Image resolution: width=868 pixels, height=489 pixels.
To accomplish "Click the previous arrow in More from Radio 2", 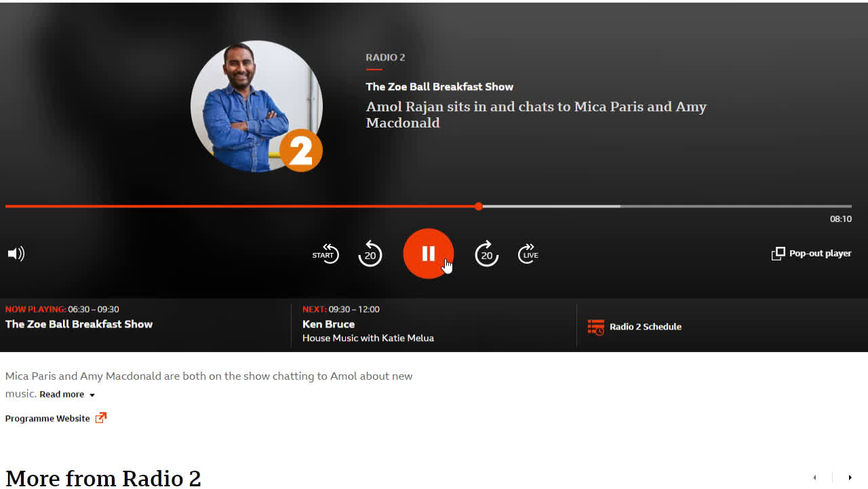I will tap(814, 477).
